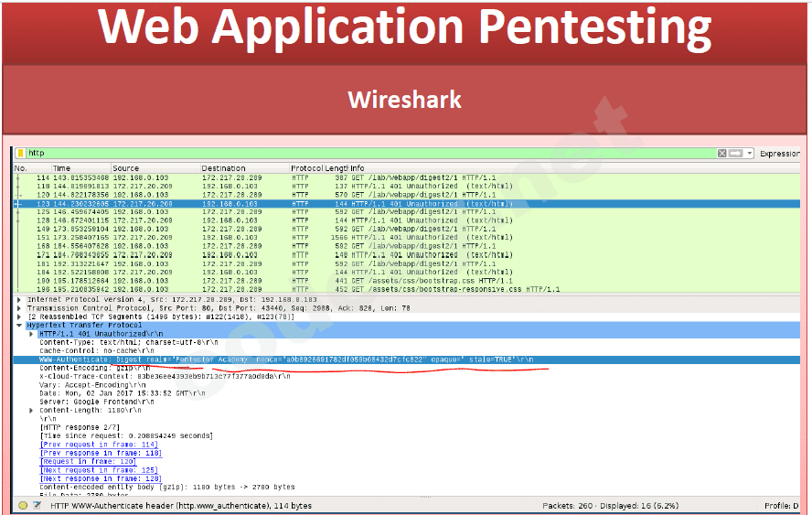Click the display filter bookmark icon
Screen dimensions: 812x515
(x=20, y=154)
